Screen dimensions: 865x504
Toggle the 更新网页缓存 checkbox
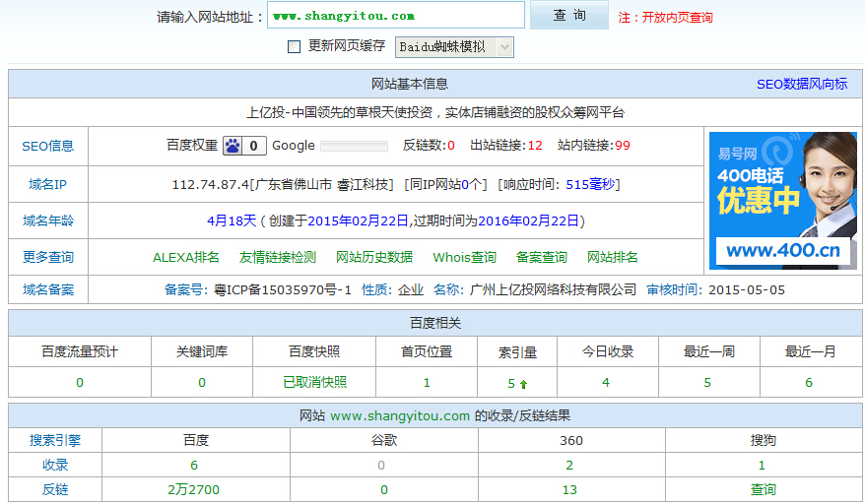(294, 47)
